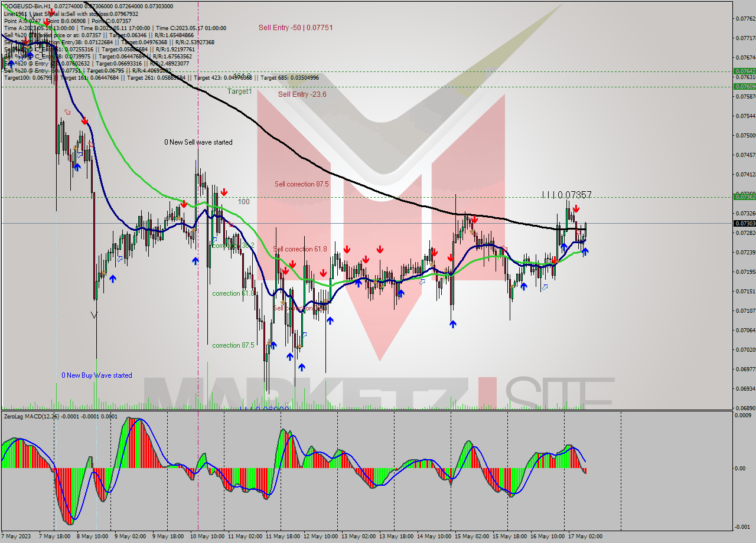The image size is (756, 543).
Task: Click the '13 May 18:00' time label
Action: 396,536
